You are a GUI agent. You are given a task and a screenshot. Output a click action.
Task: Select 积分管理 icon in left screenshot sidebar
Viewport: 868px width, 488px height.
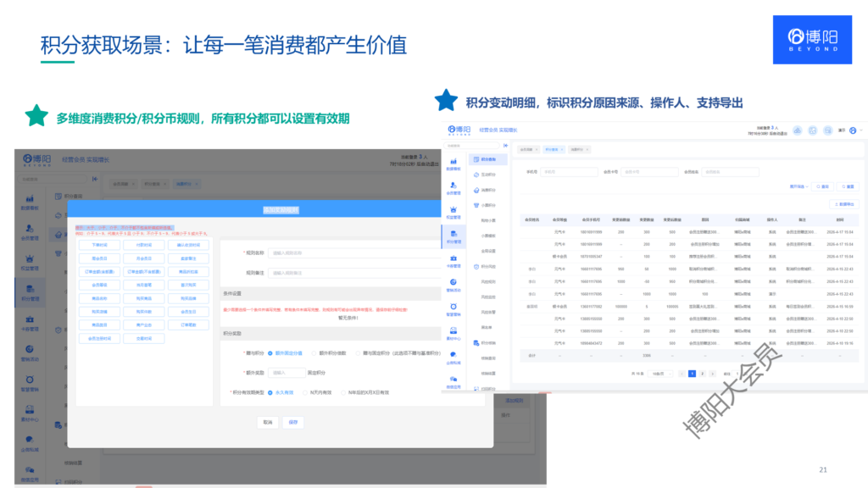(30, 289)
